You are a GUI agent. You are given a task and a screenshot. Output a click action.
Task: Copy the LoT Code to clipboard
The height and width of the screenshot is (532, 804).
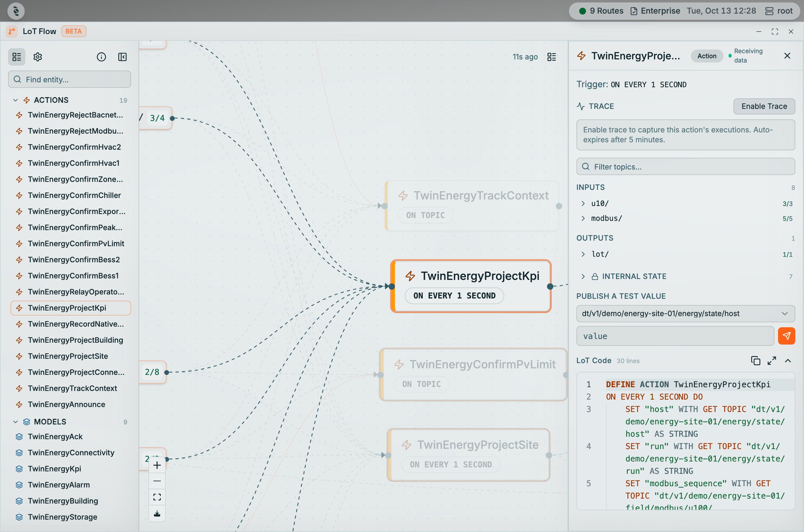click(x=755, y=360)
